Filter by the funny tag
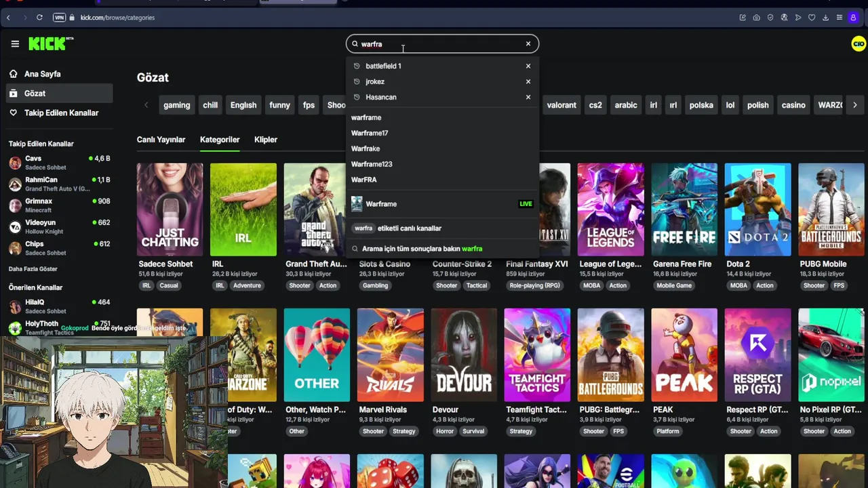 click(x=279, y=105)
